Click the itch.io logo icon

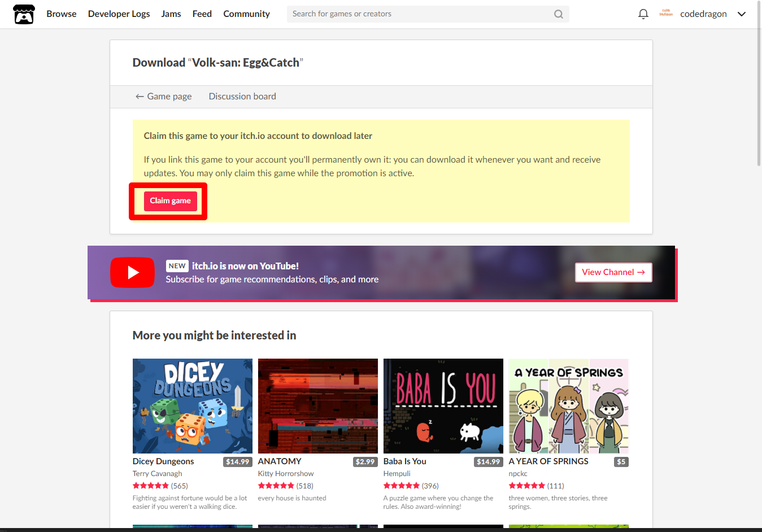click(x=24, y=14)
